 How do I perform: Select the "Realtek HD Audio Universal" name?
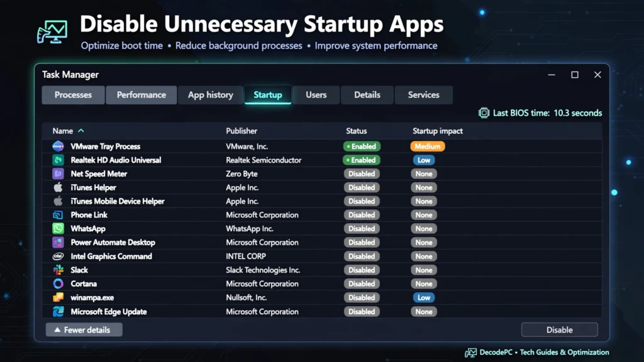click(x=116, y=160)
